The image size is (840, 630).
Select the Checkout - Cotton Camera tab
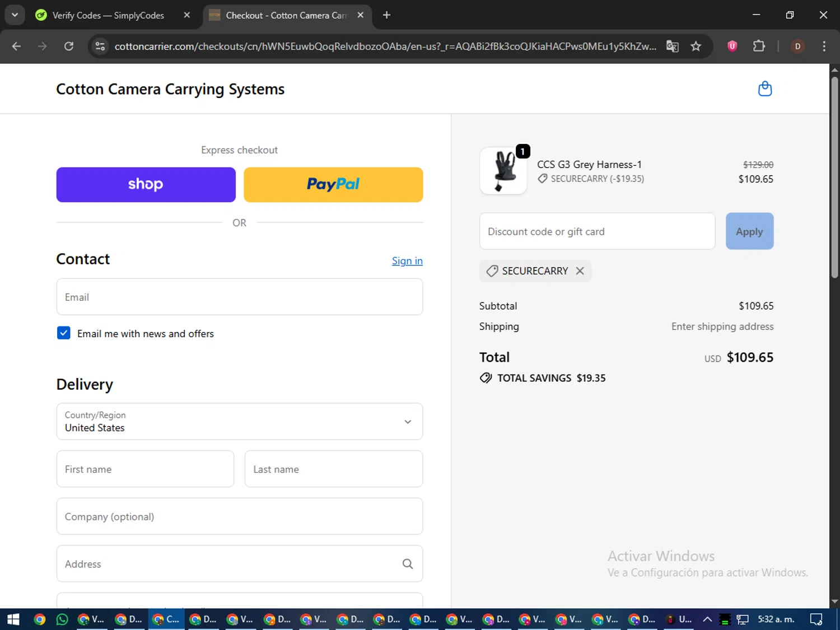coord(286,15)
